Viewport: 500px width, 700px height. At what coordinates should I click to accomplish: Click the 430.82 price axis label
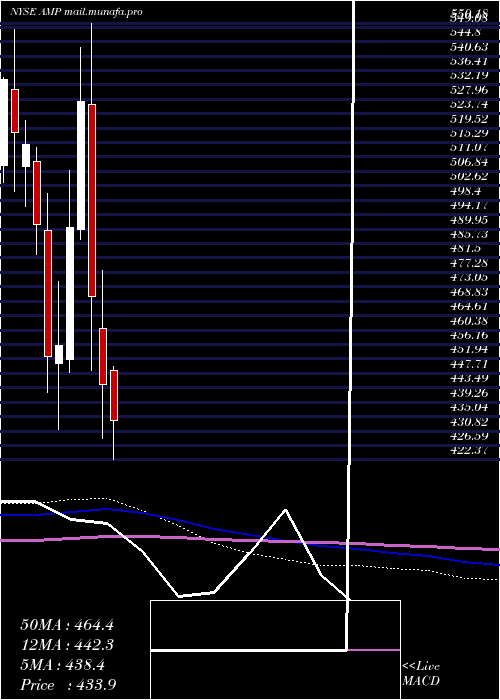[469, 422]
